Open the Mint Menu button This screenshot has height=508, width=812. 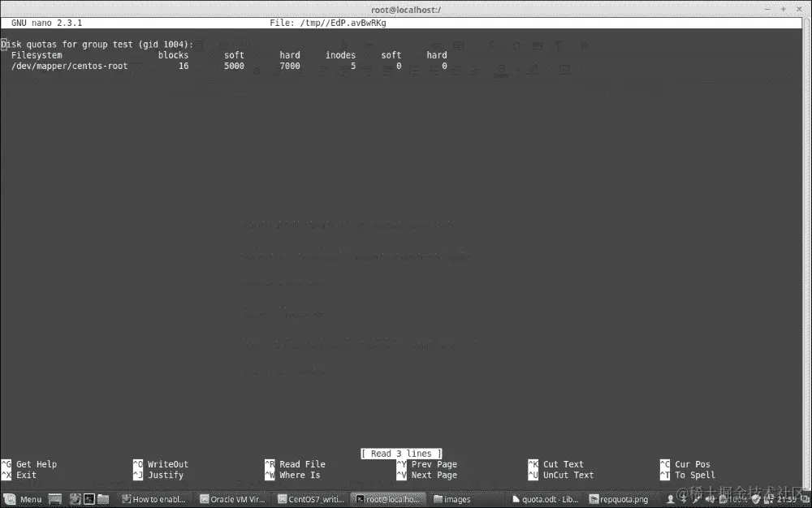coord(24,499)
